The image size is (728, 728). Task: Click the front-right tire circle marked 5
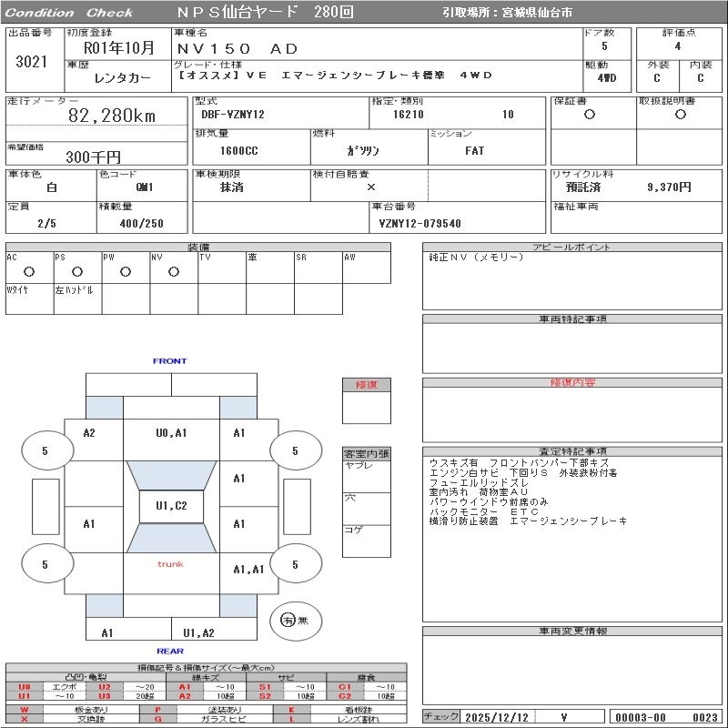click(x=295, y=450)
